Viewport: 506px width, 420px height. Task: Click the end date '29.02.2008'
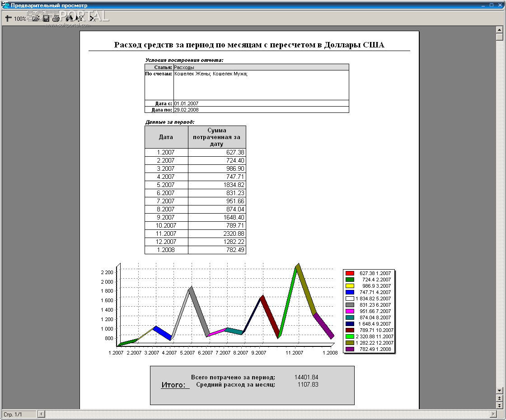(186, 110)
